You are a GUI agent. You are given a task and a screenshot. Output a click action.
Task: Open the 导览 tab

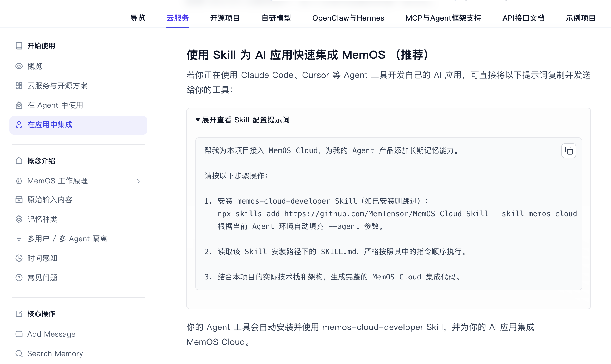coord(138,18)
